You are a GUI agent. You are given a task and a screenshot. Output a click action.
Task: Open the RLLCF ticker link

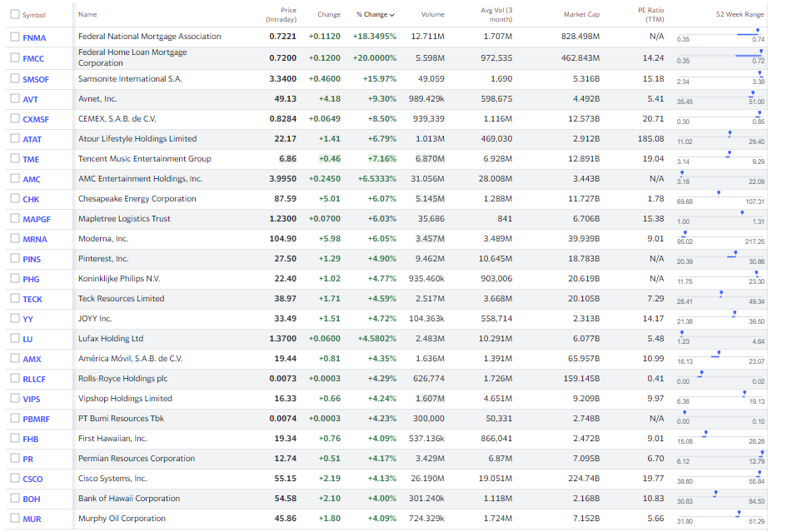pyautogui.click(x=34, y=379)
